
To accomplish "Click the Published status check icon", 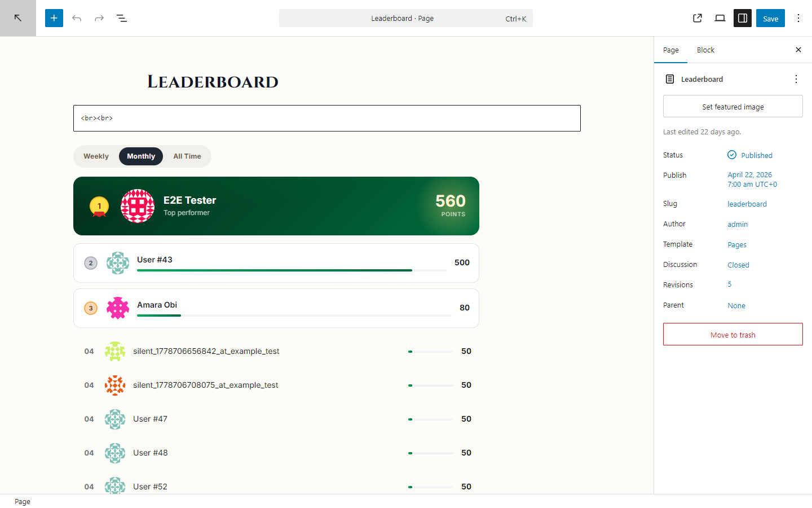I will click(732, 155).
